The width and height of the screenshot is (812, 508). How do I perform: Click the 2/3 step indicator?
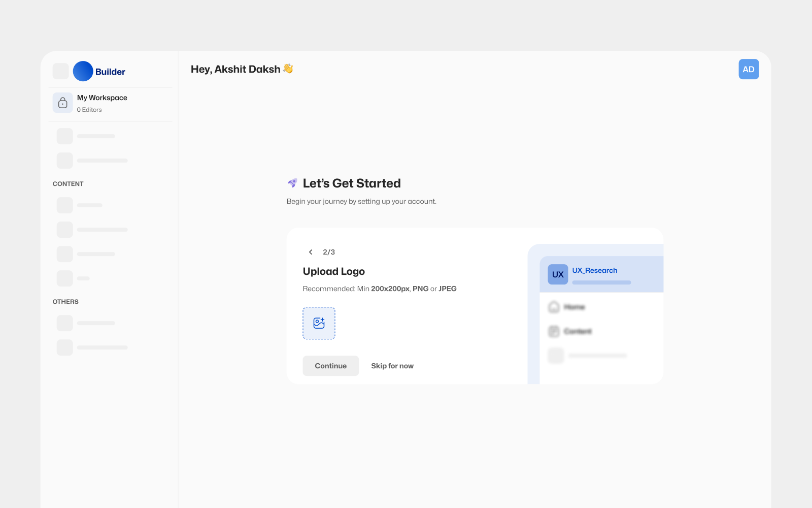329,252
